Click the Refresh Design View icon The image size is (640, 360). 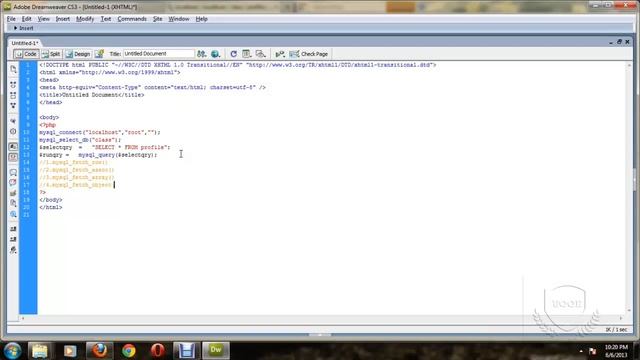click(233, 54)
